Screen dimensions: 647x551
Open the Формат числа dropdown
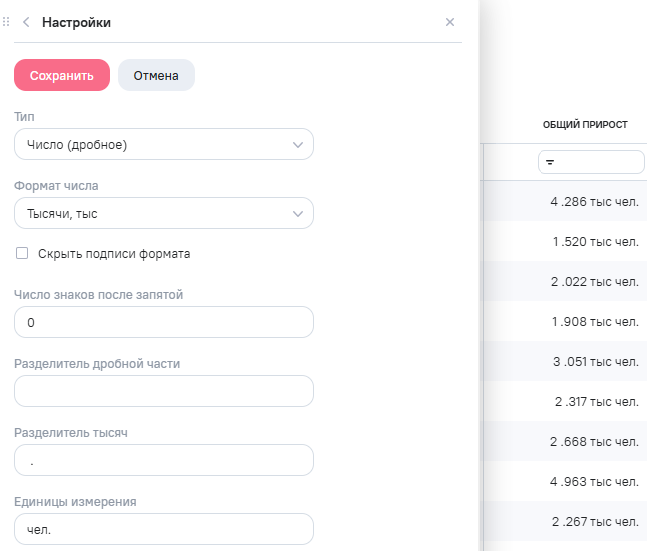click(x=164, y=213)
